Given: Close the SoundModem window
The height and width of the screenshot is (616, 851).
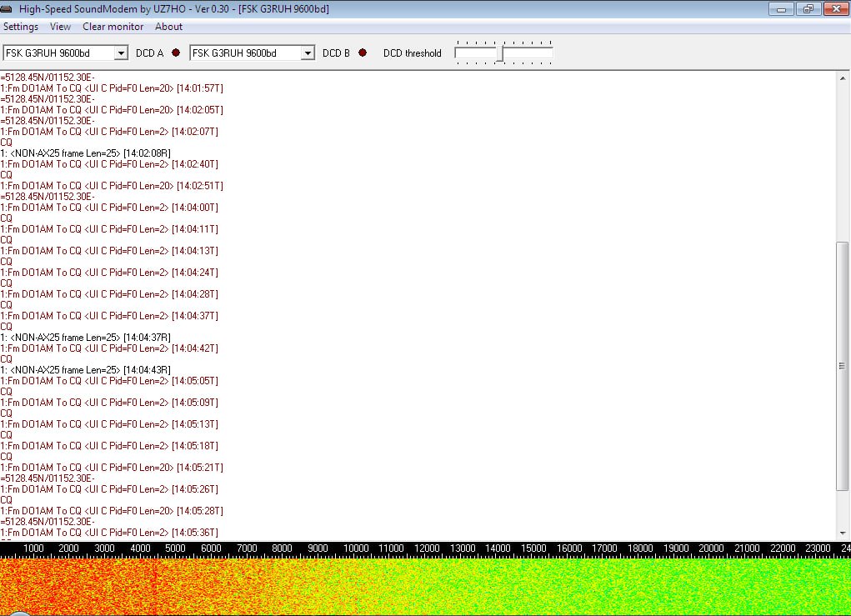Looking at the screenshot, I should pos(836,9).
